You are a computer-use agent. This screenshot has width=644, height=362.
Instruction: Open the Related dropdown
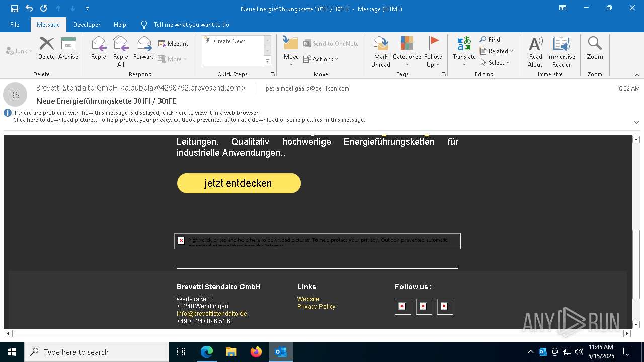[x=497, y=51]
